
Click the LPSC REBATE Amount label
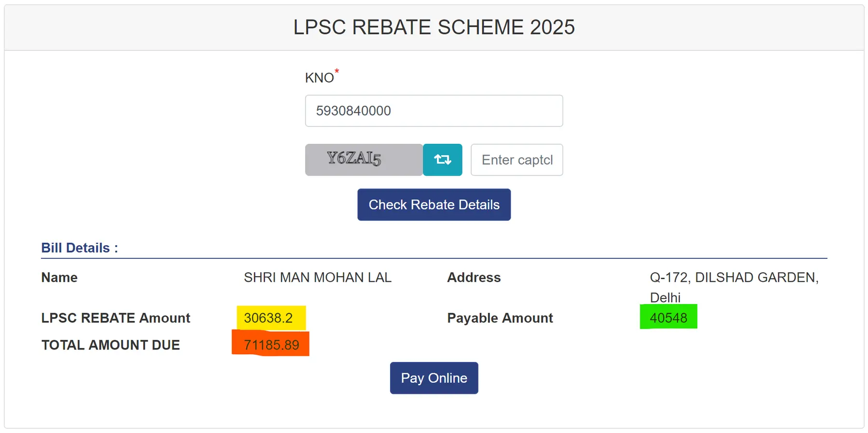(x=116, y=318)
